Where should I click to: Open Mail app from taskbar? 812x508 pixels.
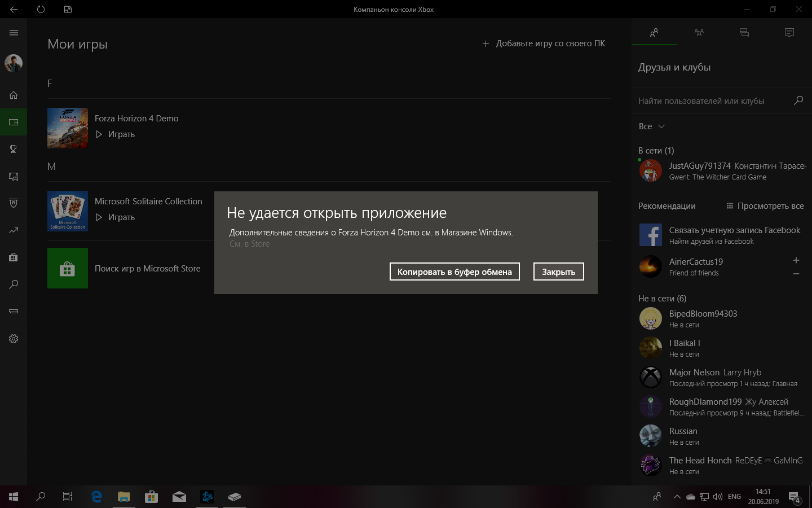(179, 497)
